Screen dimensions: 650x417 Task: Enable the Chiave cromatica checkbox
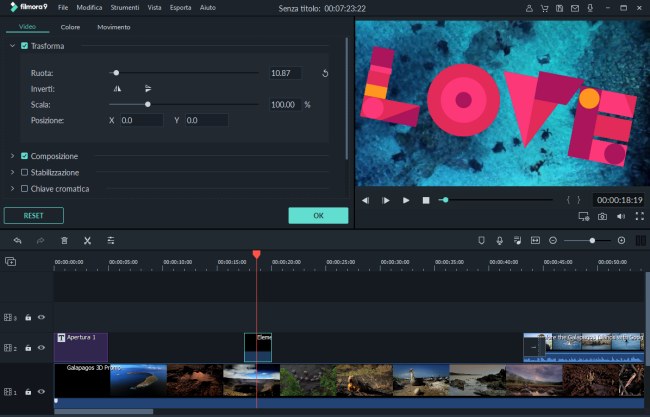pos(25,188)
